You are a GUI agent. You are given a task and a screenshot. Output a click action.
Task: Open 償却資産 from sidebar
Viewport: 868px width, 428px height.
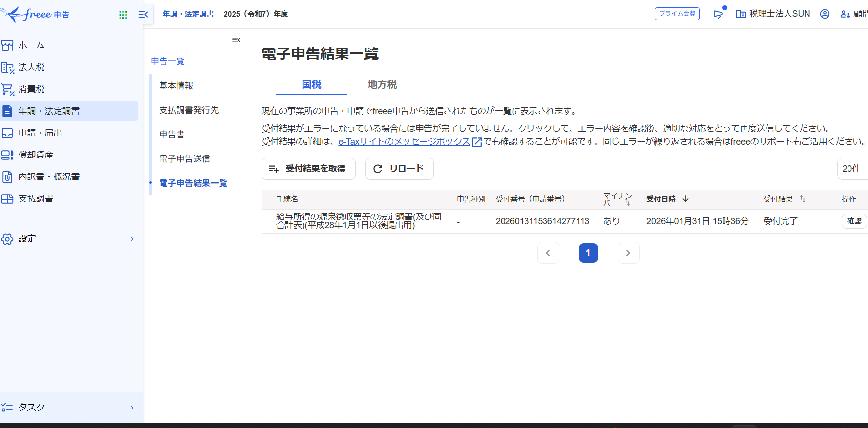pos(36,155)
